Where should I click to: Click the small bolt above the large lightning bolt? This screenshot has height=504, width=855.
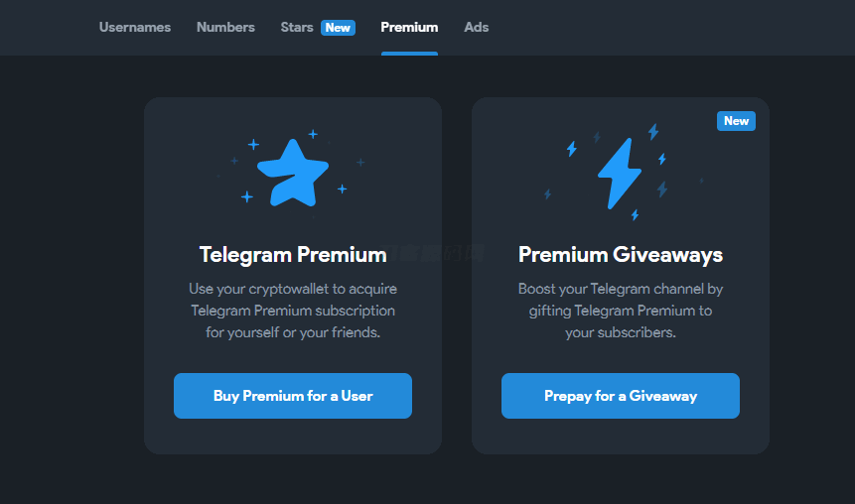click(x=653, y=131)
